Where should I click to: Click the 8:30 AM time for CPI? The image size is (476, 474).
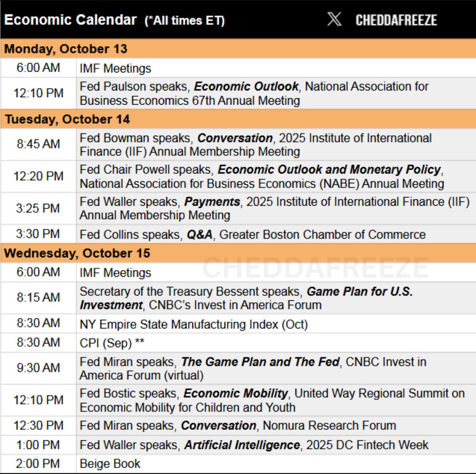(x=38, y=342)
